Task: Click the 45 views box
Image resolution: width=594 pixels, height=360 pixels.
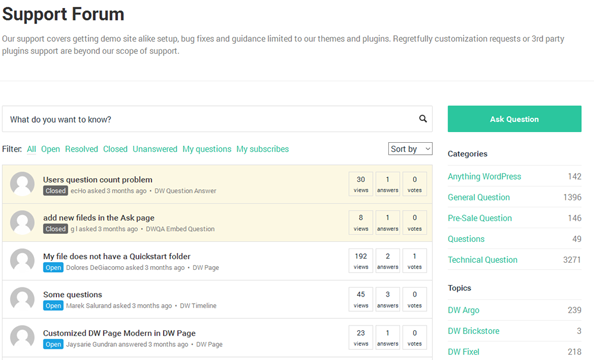Action: [361, 299]
